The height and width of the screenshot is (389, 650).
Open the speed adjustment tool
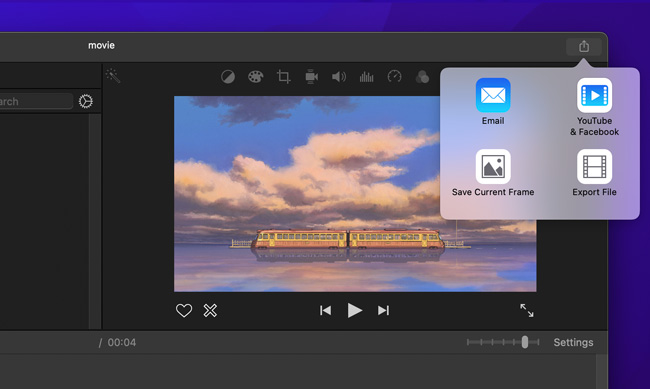394,77
